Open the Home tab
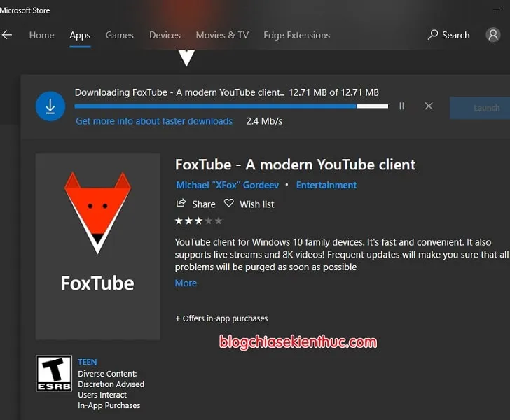This screenshot has height=420, width=510. (x=41, y=35)
